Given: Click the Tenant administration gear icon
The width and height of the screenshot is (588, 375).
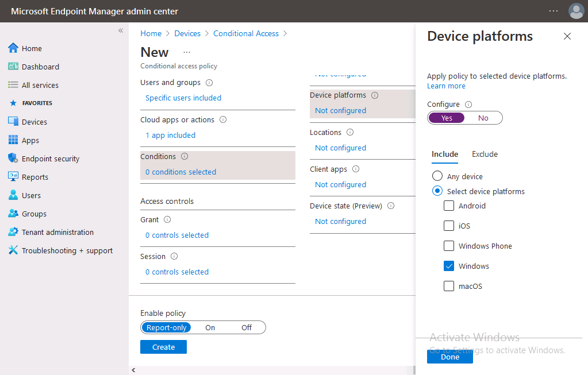Looking at the screenshot, I should point(13,231).
